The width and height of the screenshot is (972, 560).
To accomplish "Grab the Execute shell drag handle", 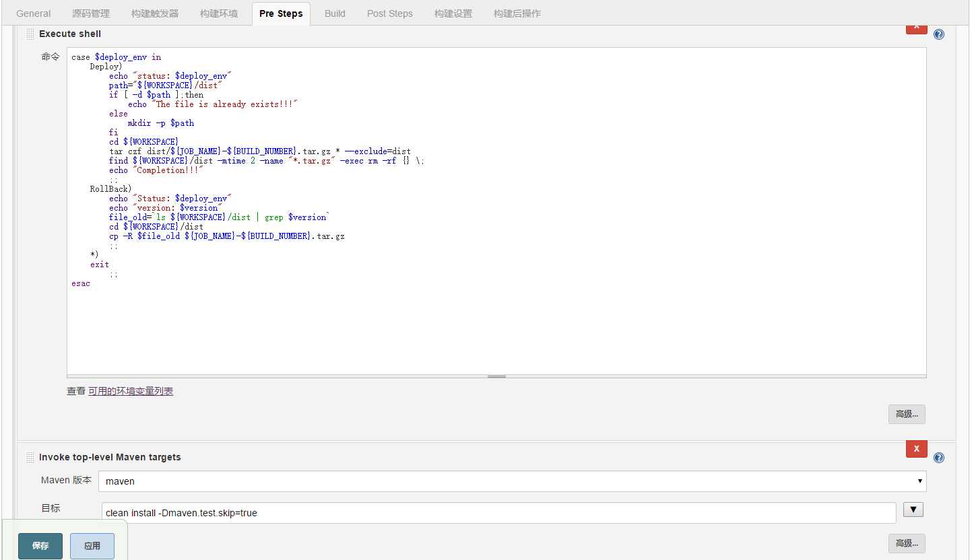I will (x=30, y=34).
